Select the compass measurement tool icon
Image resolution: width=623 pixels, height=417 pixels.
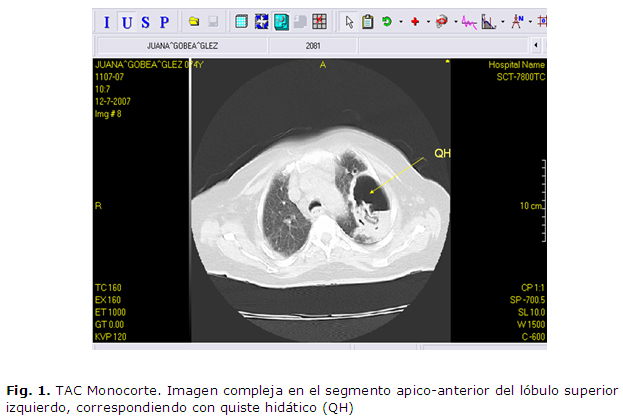pyautogui.click(x=517, y=22)
